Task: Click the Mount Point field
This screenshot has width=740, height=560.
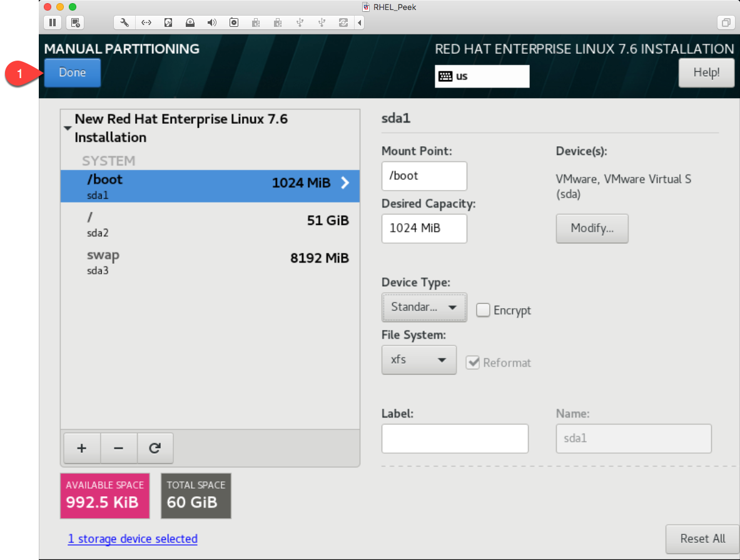Action: [424, 176]
